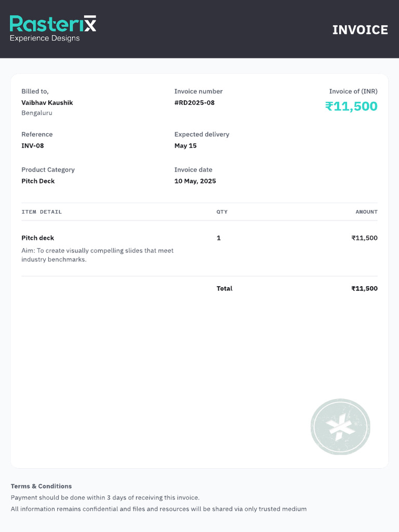Click the Pitch Deck product category value
The height and width of the screenshot is (532, 399).
click(38, 181)
